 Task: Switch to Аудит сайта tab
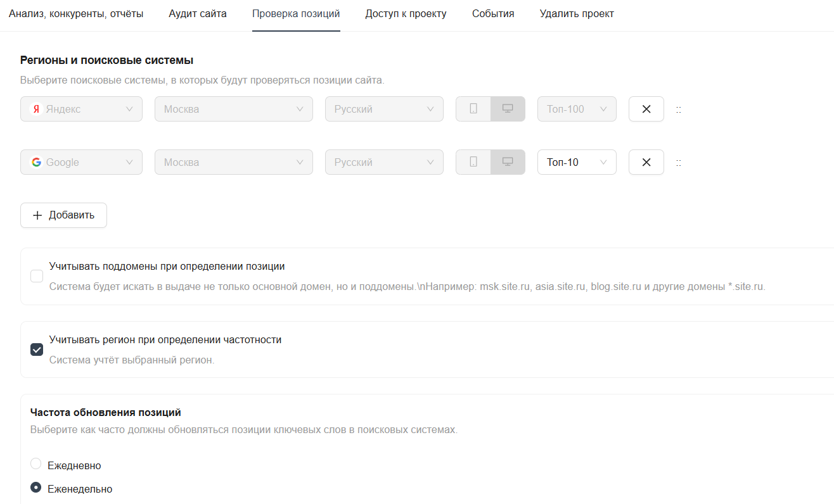click(x=197, y=14)
